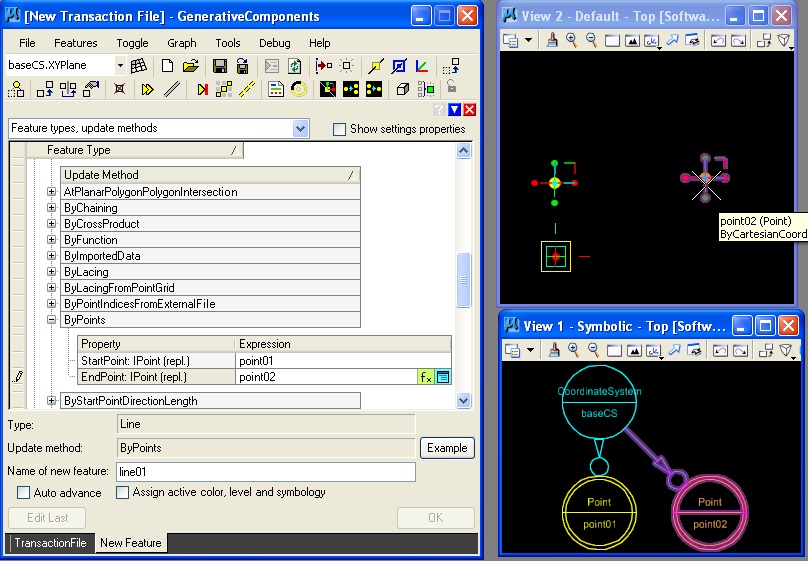Click blue arrow navigate icon in View 1
808x561 pixels.
click(x=674, y=350)
